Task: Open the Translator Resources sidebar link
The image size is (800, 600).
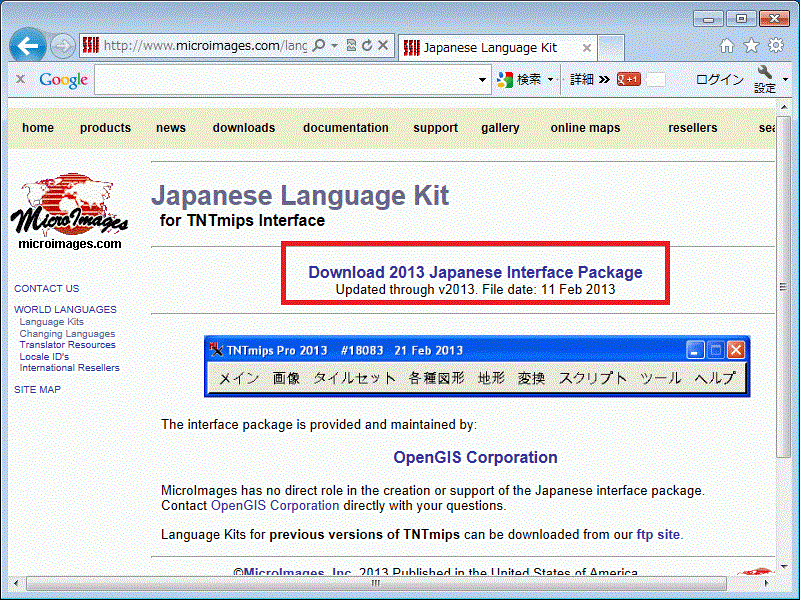Action: pos(68,344)
